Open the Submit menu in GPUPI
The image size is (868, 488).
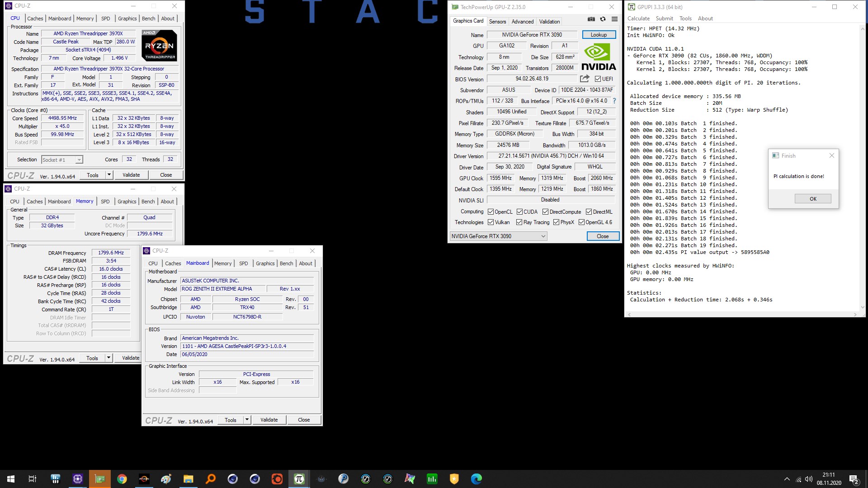point(664,19)
